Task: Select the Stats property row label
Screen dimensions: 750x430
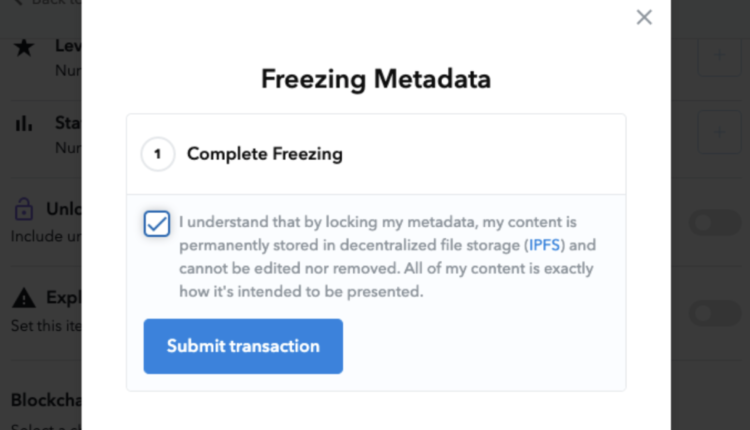Action: 67,124
